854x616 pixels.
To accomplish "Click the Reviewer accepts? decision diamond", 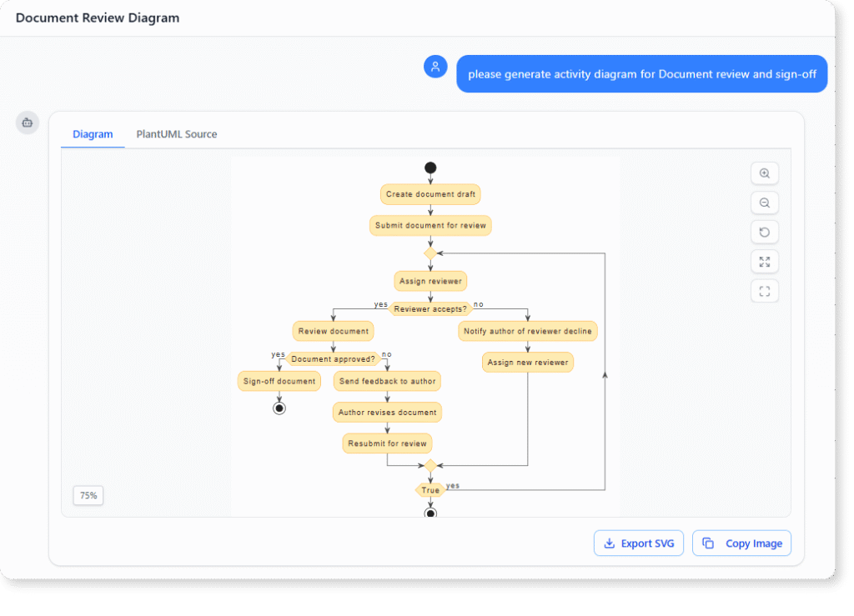I will pos(429,308).
